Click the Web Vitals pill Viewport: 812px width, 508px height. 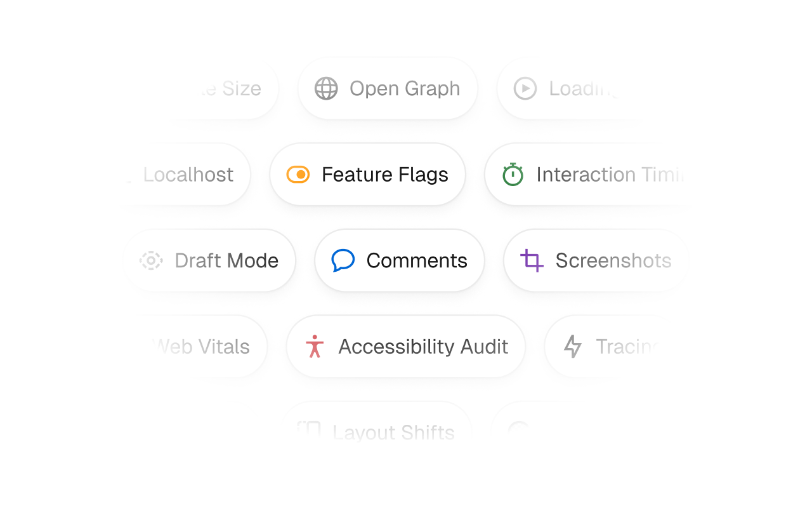[x=203, y=347]
